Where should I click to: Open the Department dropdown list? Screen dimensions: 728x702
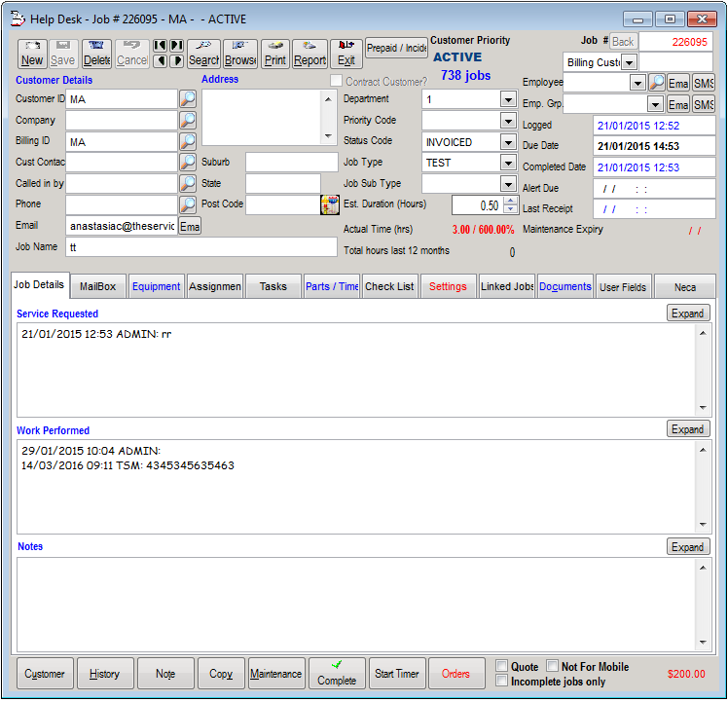[x=507, y=99]
